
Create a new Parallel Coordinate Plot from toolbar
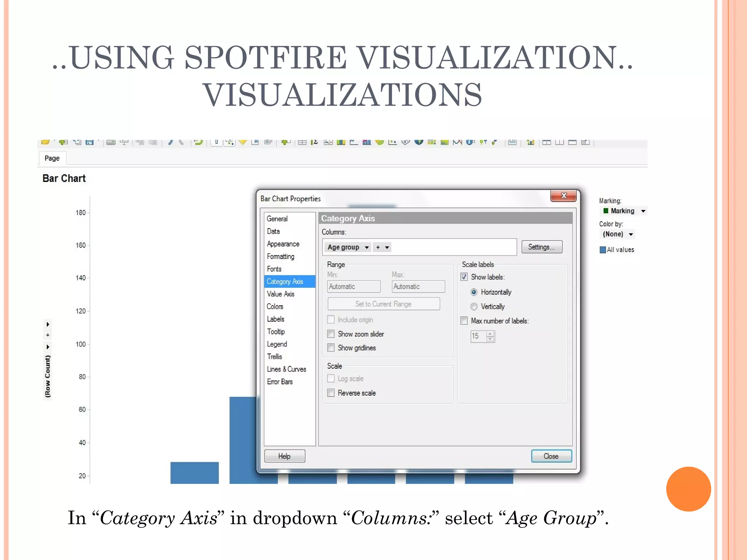pos(457,142)
